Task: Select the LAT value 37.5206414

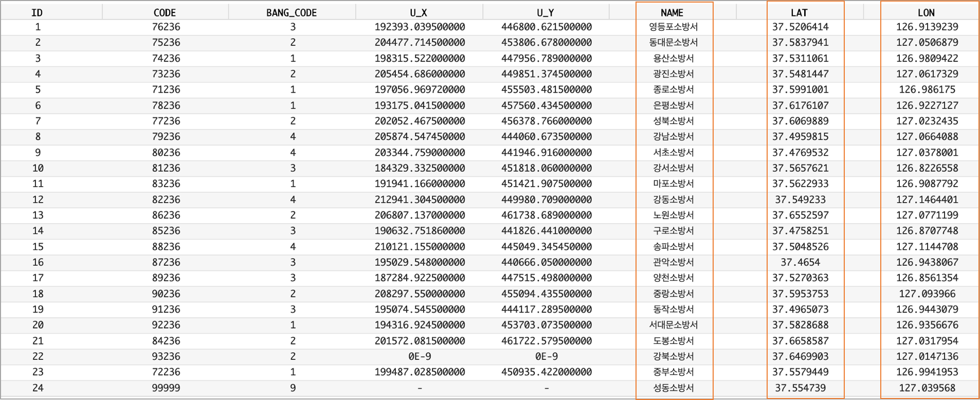Action: (801, 27)
